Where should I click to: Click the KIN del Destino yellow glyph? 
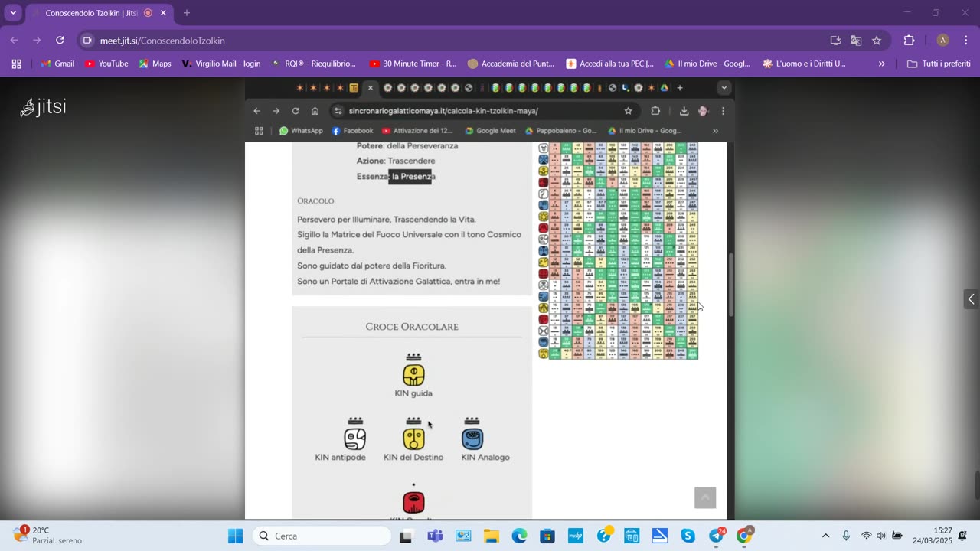413,439
